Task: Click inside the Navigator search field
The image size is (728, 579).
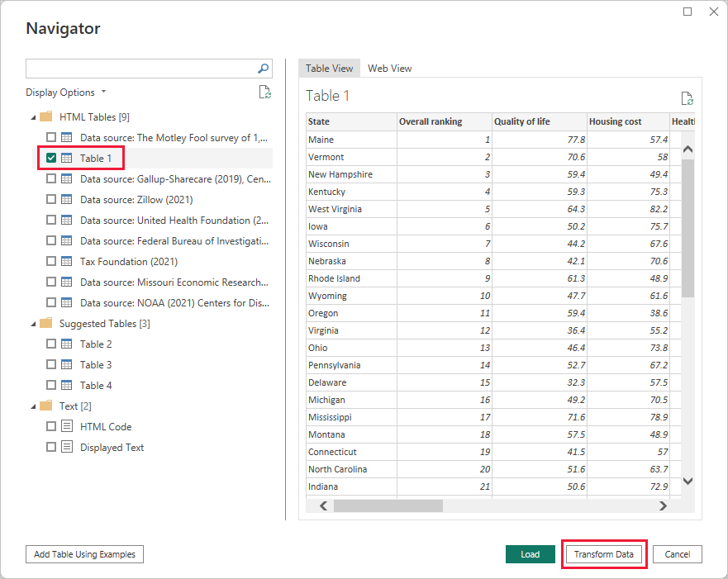Action: pyautogui.click(x=140, y=69)
